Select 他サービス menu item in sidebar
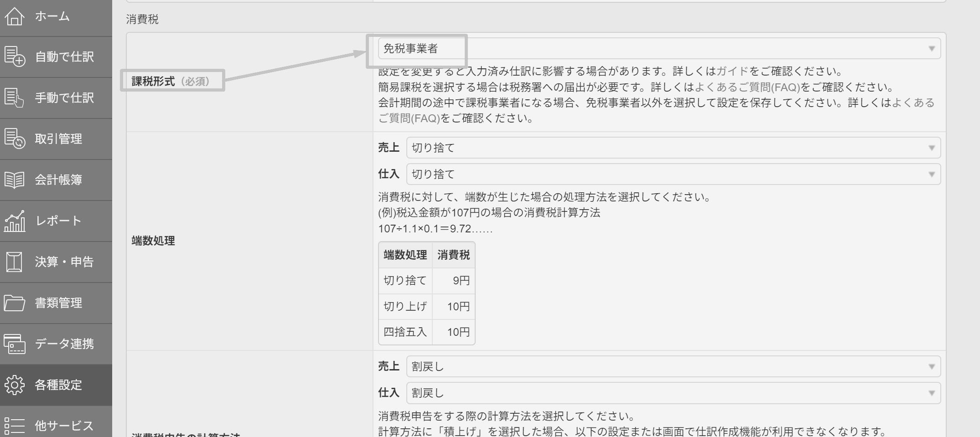This screenshot has width=980, height=437. [x=64, y=426]
